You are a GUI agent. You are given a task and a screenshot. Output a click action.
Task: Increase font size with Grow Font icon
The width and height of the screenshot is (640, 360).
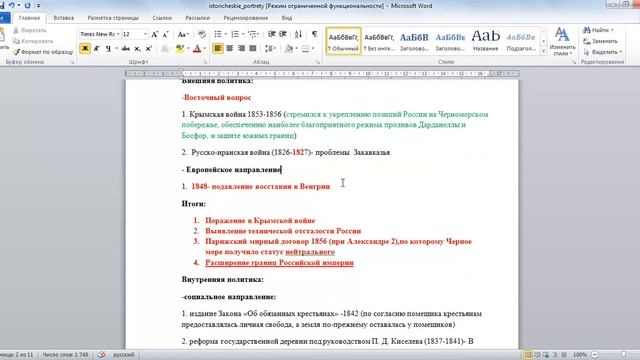pos(155,34)
